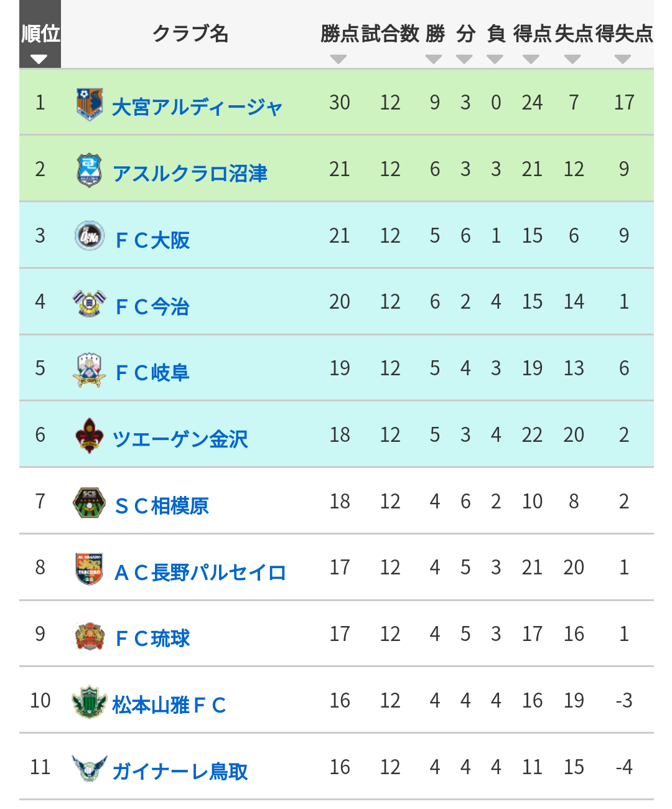Click the FC Osaka club crest
Viewport: 672px width, 809px height.
(90, 236)
